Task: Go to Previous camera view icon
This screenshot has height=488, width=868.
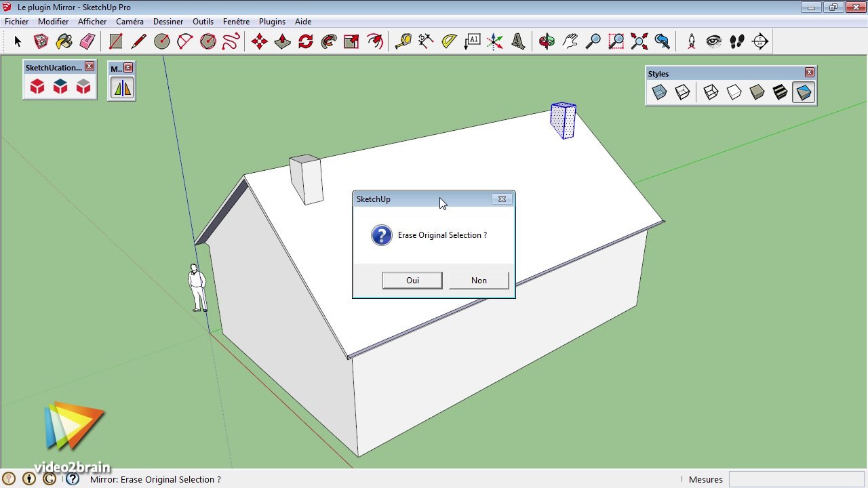Action: click(x=662, y=41)
